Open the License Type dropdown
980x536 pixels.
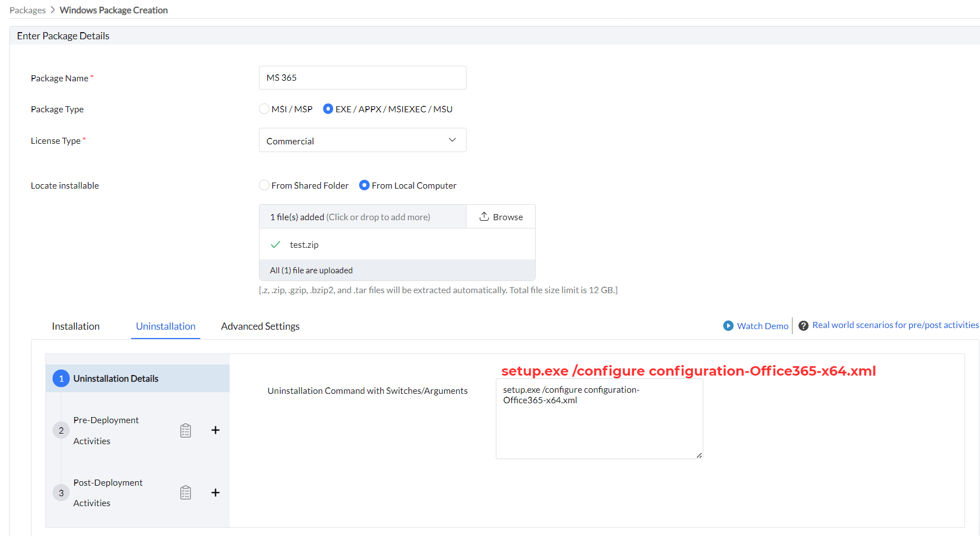point(362,140)
